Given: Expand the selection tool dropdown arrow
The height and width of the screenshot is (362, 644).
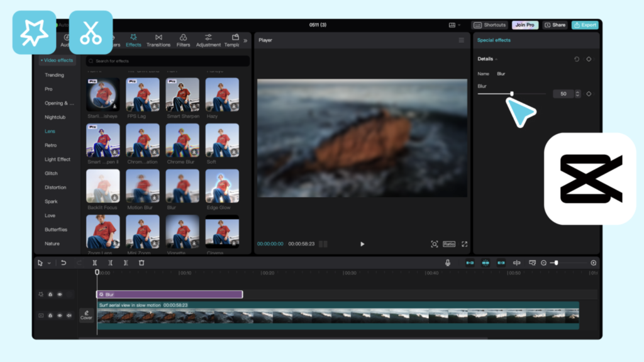Looking at the screenshot, I should 49,263.
